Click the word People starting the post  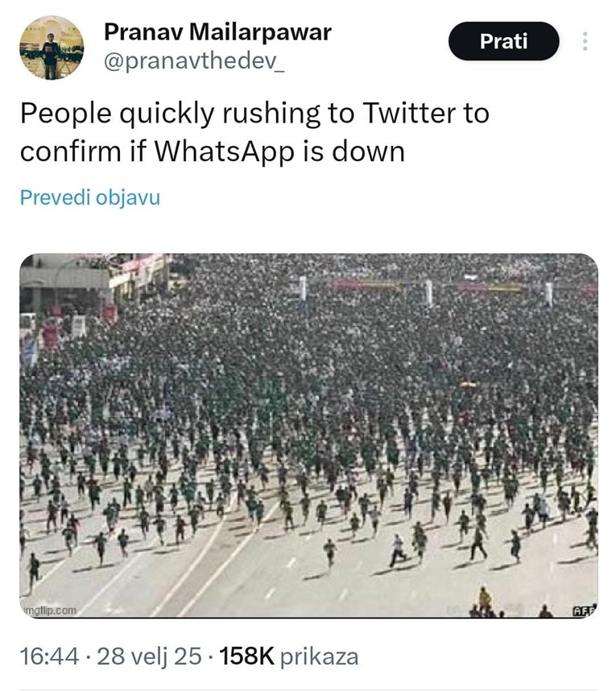66,114
